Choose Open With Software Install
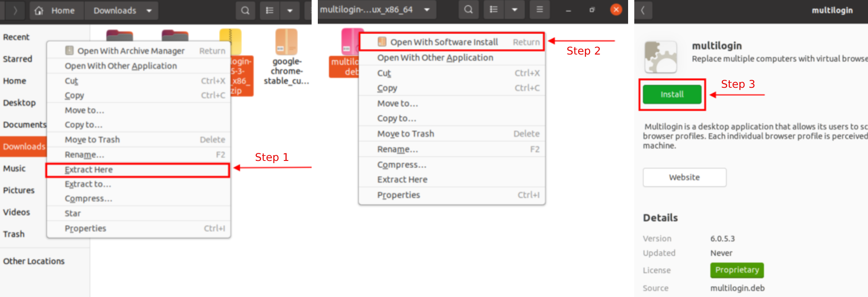The width and height of the screenshot is (868, 297). point(451,42)
